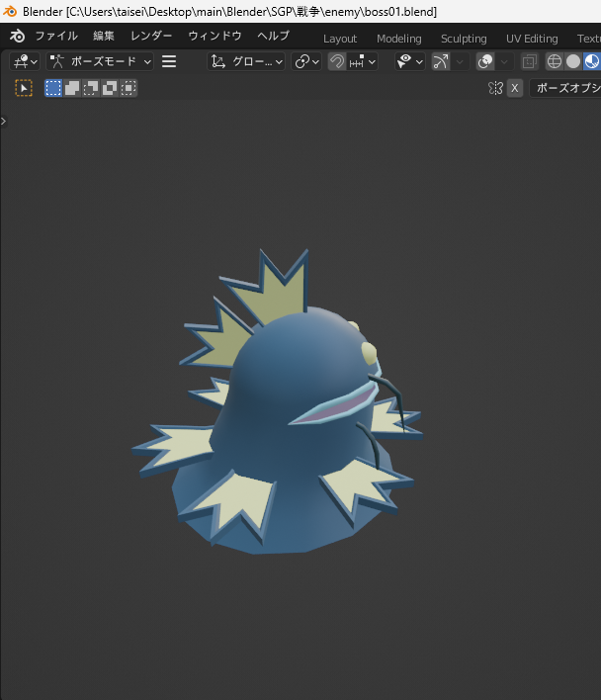Toggle the X axis mirror button
The height and width of the screenshot is (700, 601).
click(515, 88)
